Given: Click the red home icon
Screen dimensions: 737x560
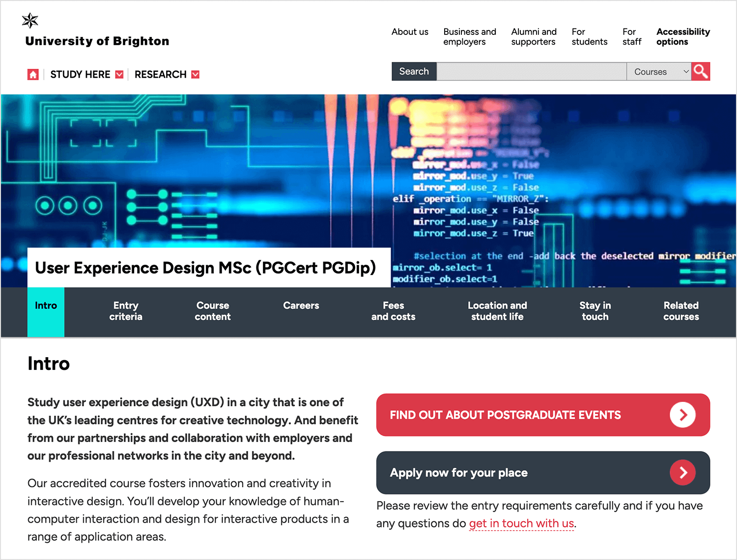Looking at the screenshot, I should pyautogui.click(x=33, y=75).
